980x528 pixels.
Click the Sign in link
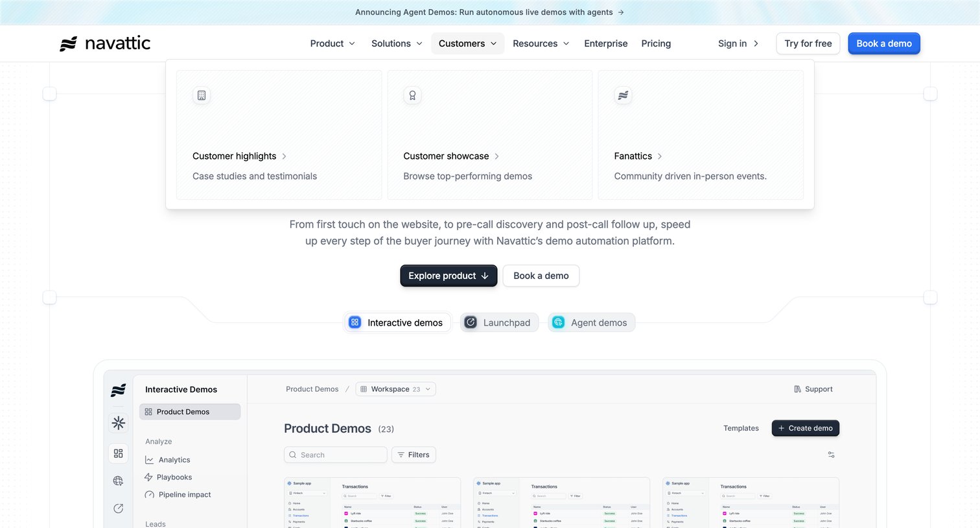(738, 43)
